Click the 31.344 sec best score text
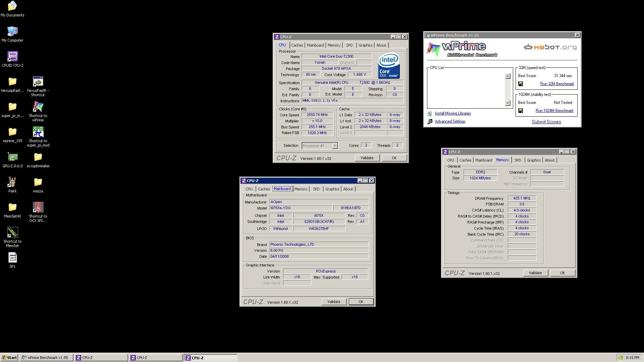The image size is (644, 362). coord(563,76)
